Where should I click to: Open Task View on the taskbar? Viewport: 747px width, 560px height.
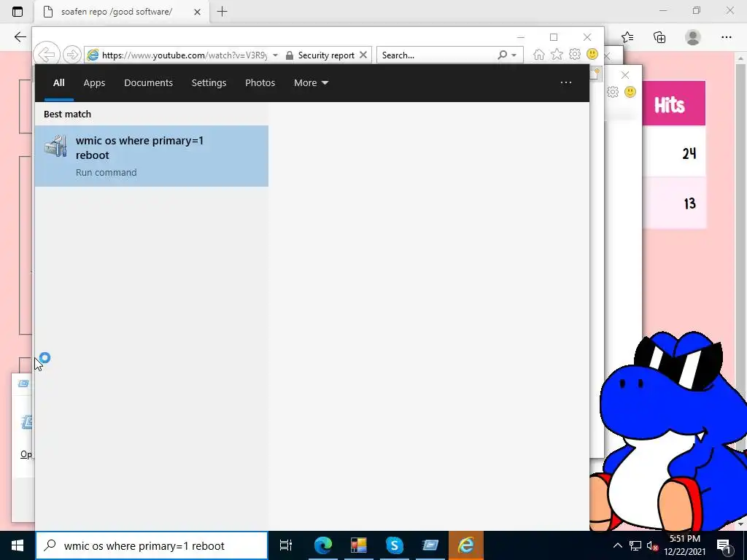(285, 545)
